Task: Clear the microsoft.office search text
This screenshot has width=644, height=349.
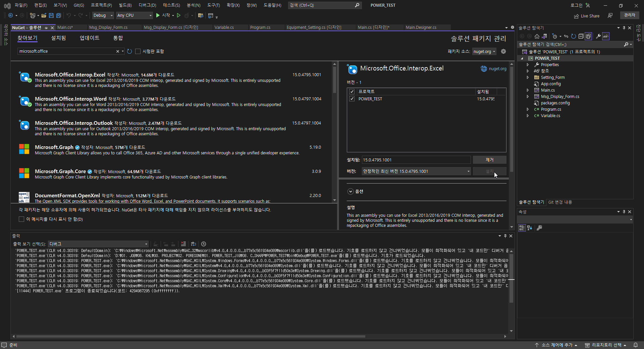Action: (x=118, y=51)
